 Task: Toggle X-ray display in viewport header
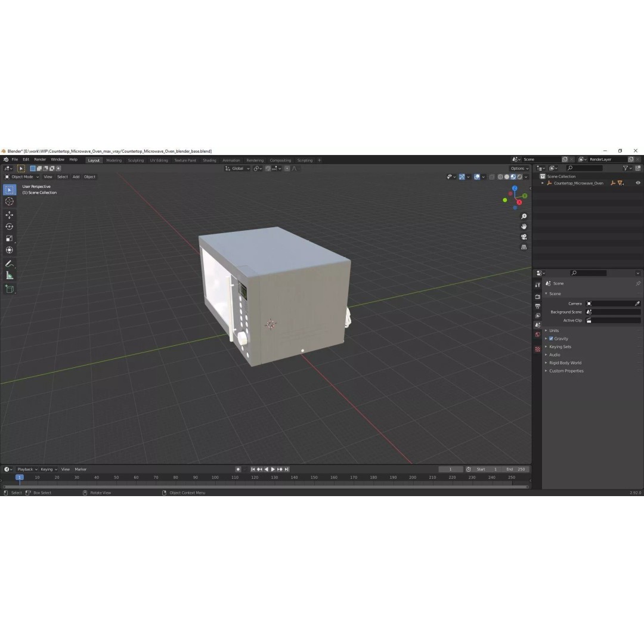point(491,177)
